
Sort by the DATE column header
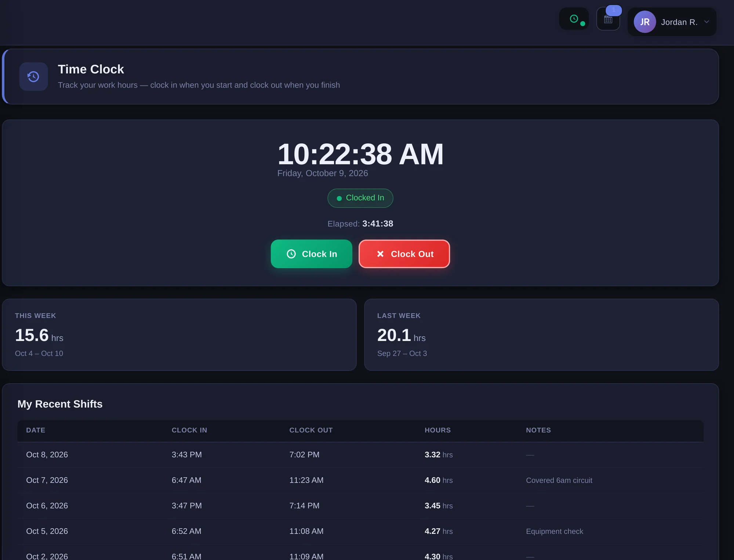pos(36,430)
